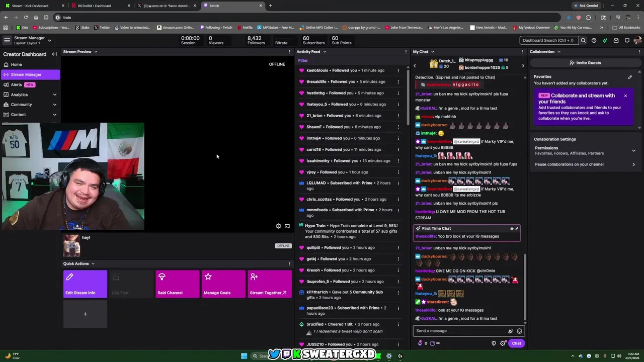Switch to the Stream - Kick Dashboard tab
The width and height of the screenshot is (644, 362).
coord(34,6)
